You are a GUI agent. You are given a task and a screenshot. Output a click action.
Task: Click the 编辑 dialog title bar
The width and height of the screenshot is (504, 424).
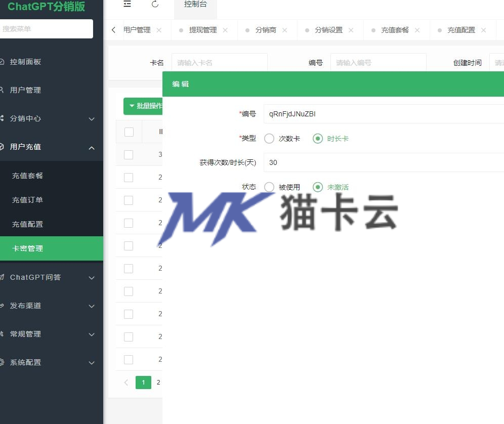tap(333, 84)
